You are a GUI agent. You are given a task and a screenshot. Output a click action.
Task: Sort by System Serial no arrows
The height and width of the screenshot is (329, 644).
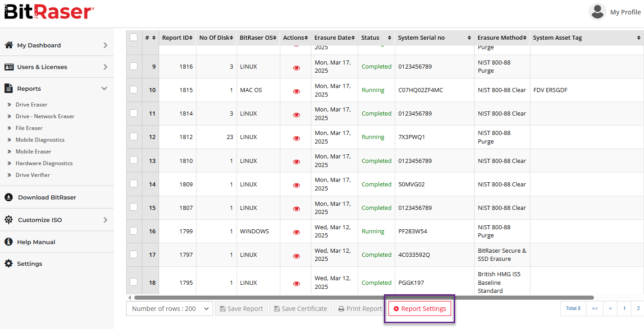click(x=469, y=38)
